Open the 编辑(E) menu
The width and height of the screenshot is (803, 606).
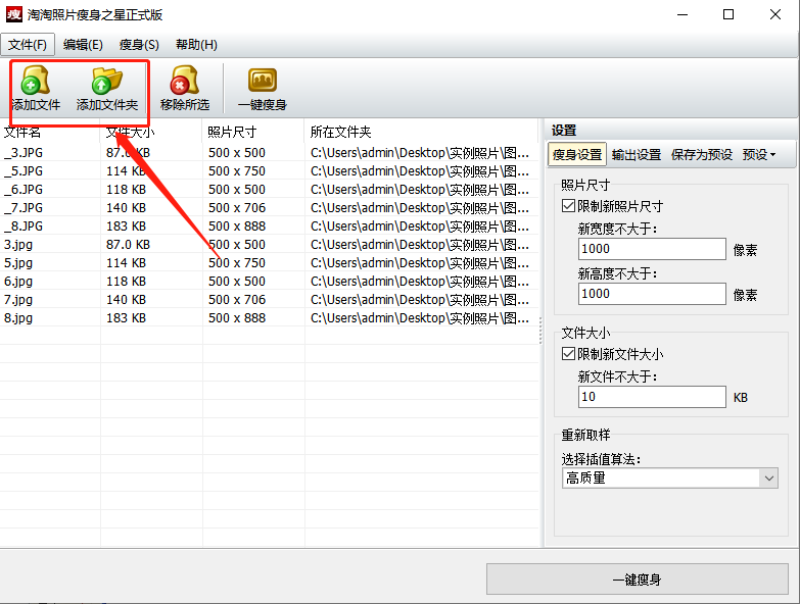point(83,45)
